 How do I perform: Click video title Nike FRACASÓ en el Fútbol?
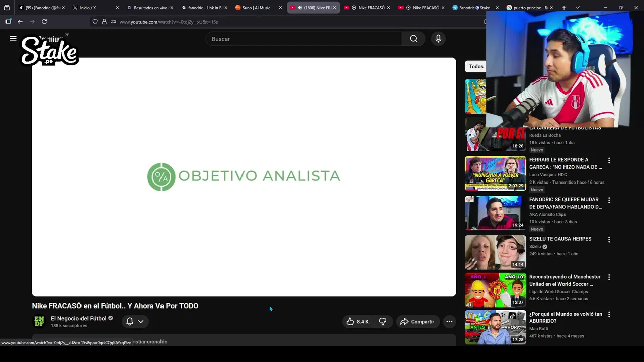tap(115, 306)
